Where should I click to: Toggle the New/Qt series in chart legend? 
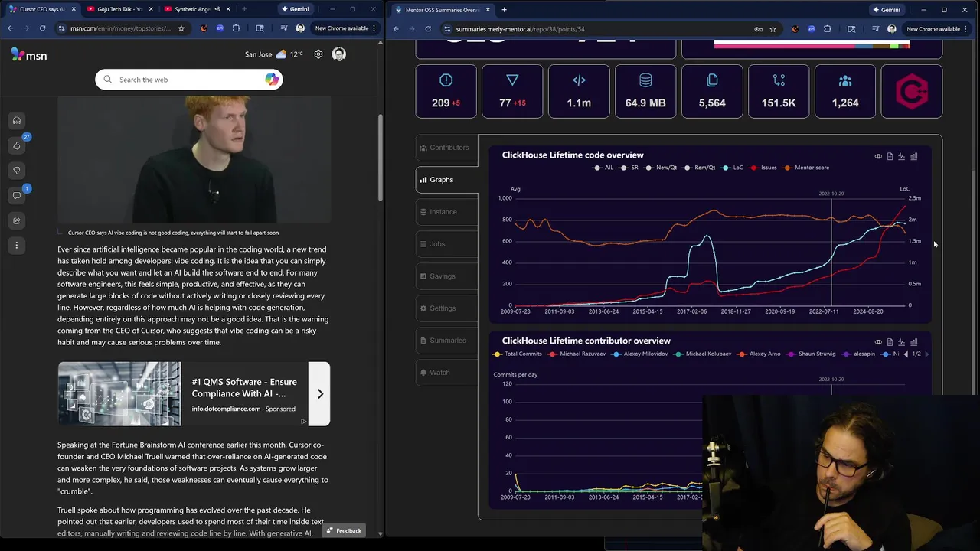pos(660,168)
